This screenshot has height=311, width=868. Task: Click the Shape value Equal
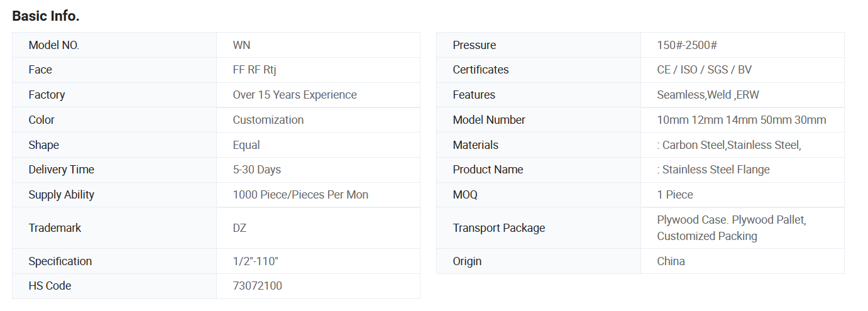tap(246, 145)
